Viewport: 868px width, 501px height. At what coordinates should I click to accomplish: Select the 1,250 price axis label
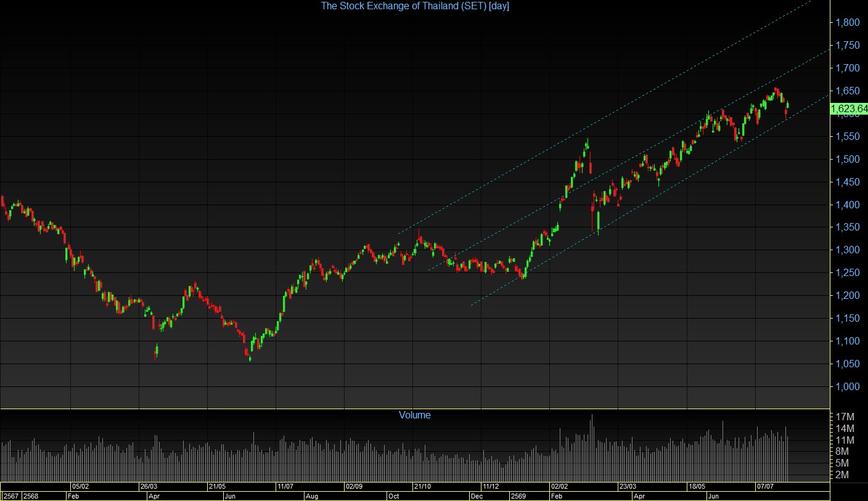coord(847,273)
